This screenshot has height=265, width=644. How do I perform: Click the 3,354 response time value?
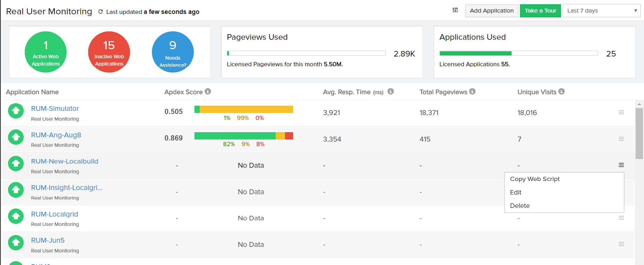click(x=332, y=139)
